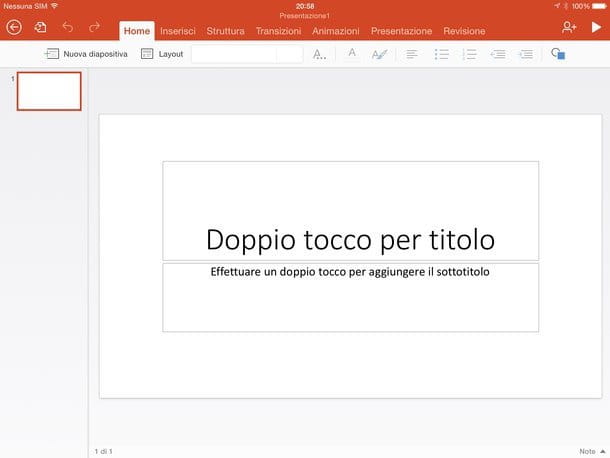
Task: Open the file options icon
Action: pos(41,28)
